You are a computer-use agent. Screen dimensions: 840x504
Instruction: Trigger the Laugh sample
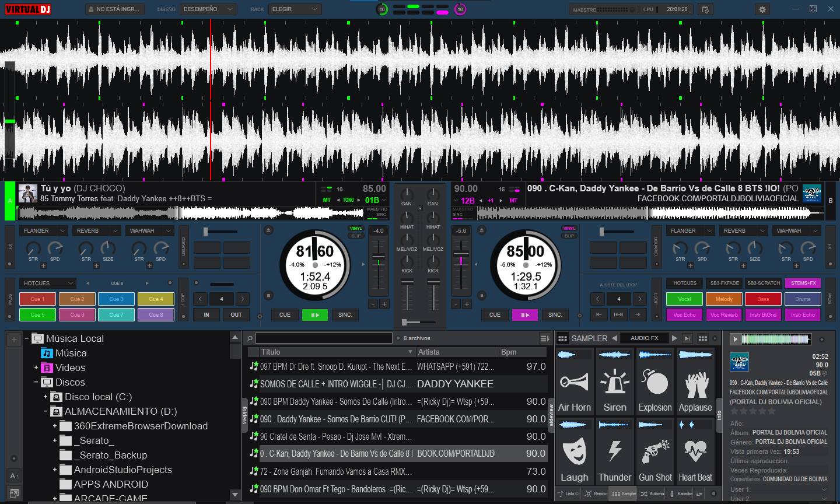[575, 451]
